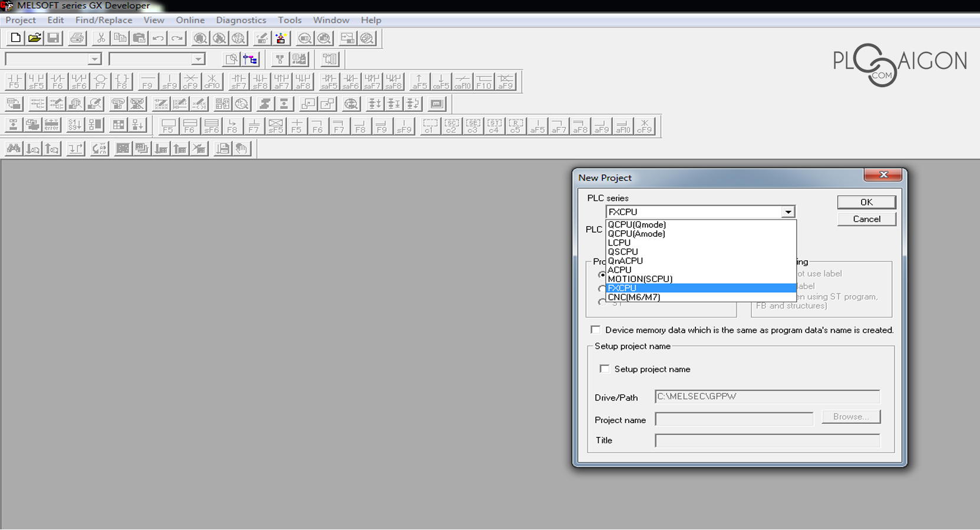Select the falling pulse sF8 contact icon
The image size is (980, 530).
tap(260, 81)
